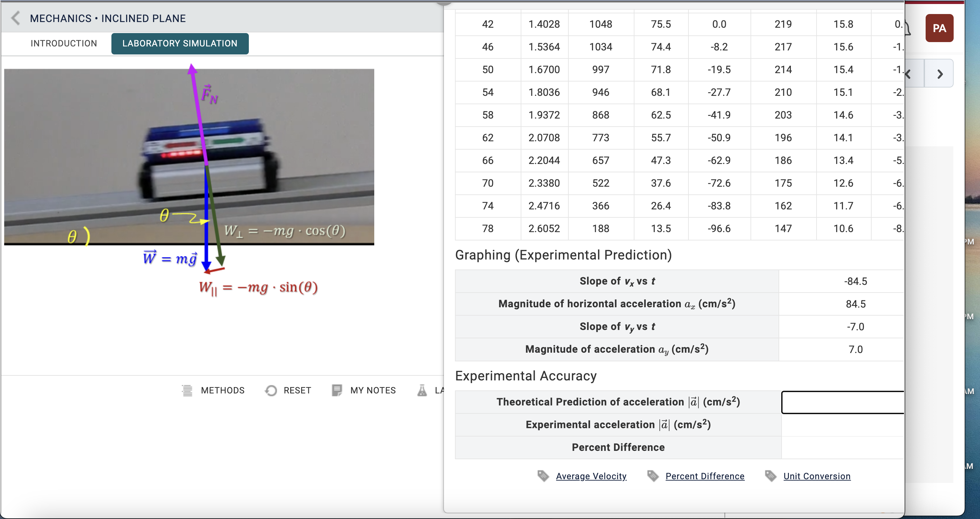Image resolution: width=980 pixels, height=519 pixels.
Task: Open My Notes
Action: tap(364, 390)
